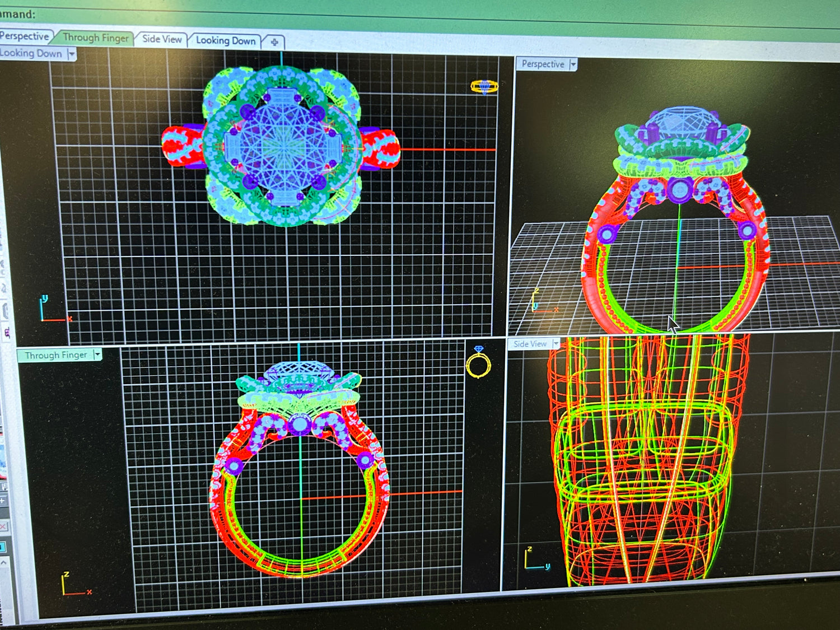Click the Side View viewport title label

[x=529, y=344]
